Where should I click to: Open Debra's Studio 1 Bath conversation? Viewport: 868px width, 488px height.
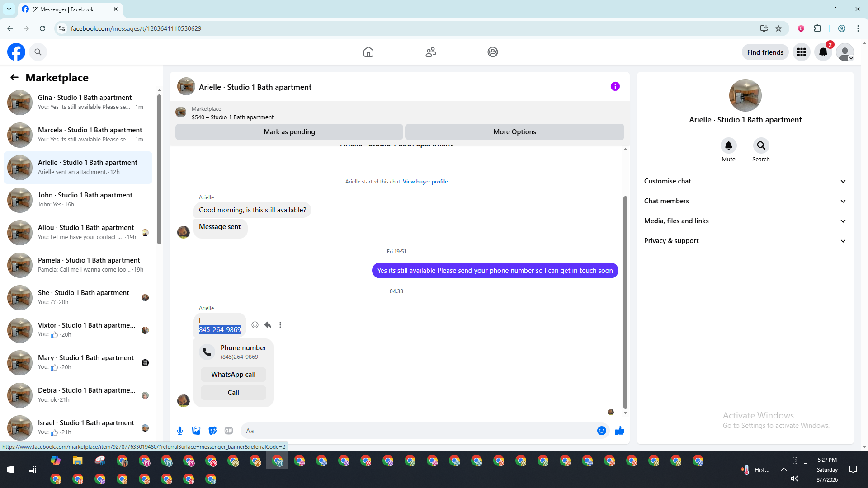[x=78, y=395]
